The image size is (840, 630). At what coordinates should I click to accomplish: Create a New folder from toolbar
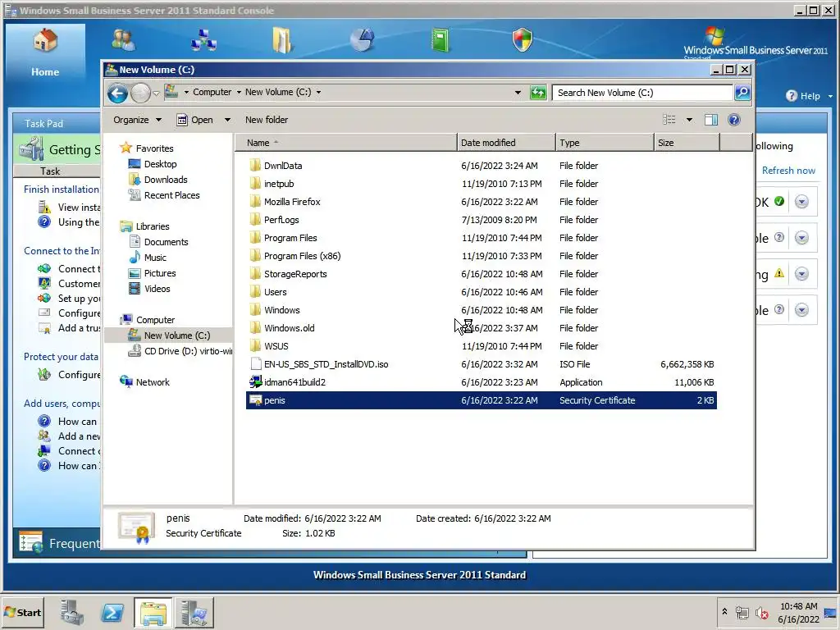267,120
